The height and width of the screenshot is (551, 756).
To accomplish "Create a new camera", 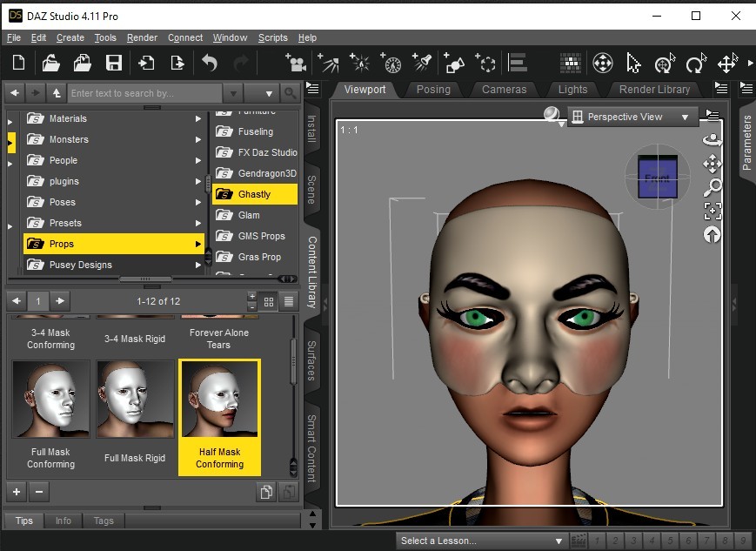I will pos(296,63).
